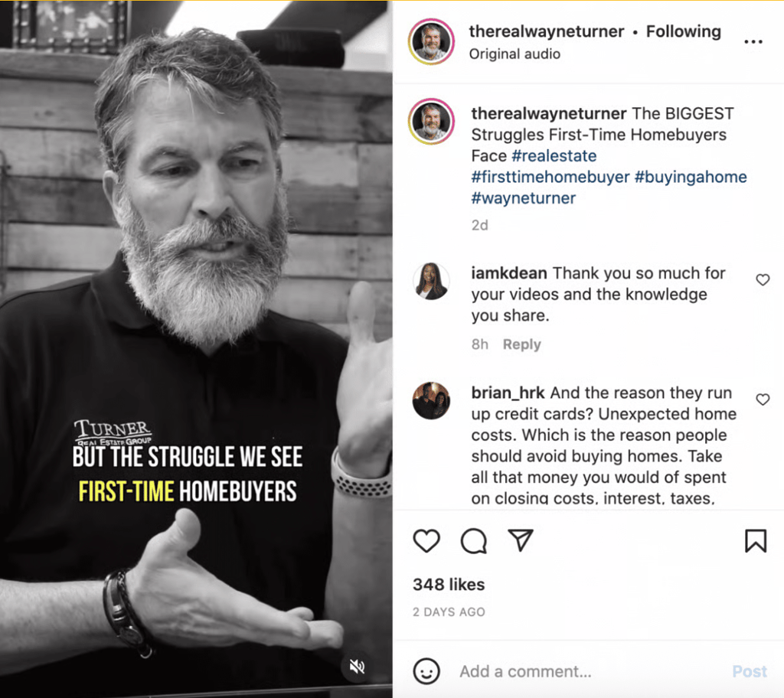Like brian_hrk's comment with the heart
This screenshot has height=698, width=784.
point(763,400)
